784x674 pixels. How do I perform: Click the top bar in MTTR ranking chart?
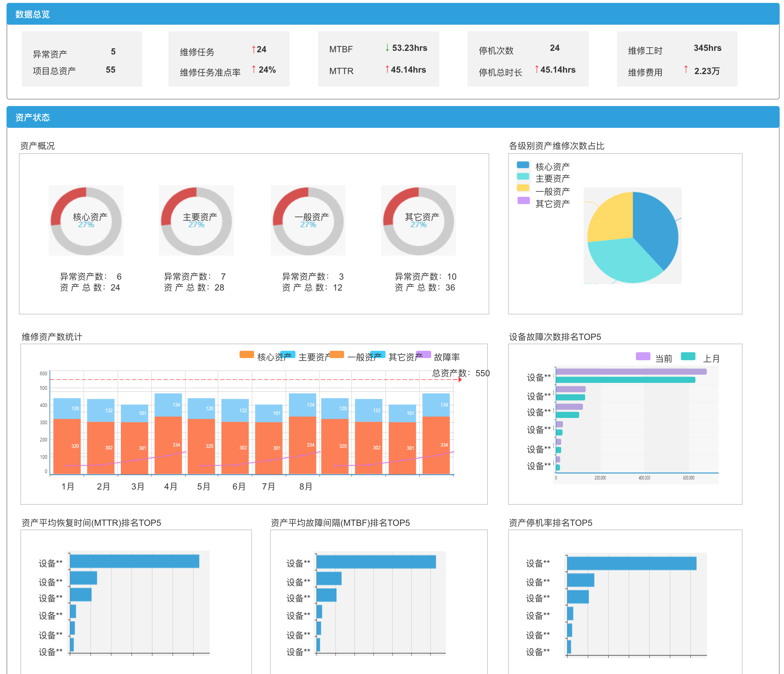point(134,561)
